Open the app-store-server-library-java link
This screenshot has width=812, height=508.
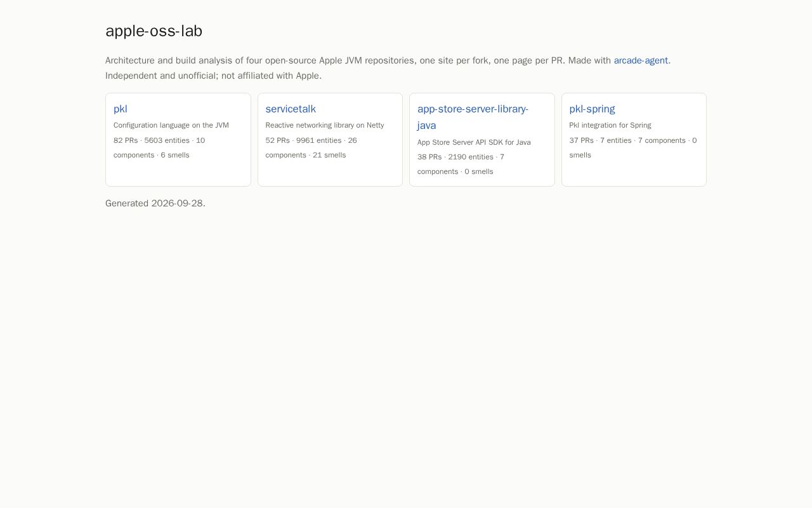click(473, 117)
